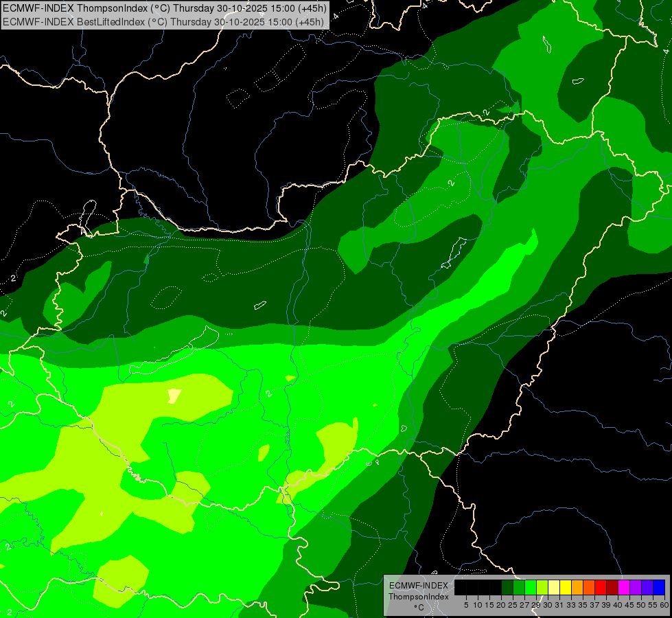
Task: Pick the lime 29–30 legend swatch
Action: (542, 587)
